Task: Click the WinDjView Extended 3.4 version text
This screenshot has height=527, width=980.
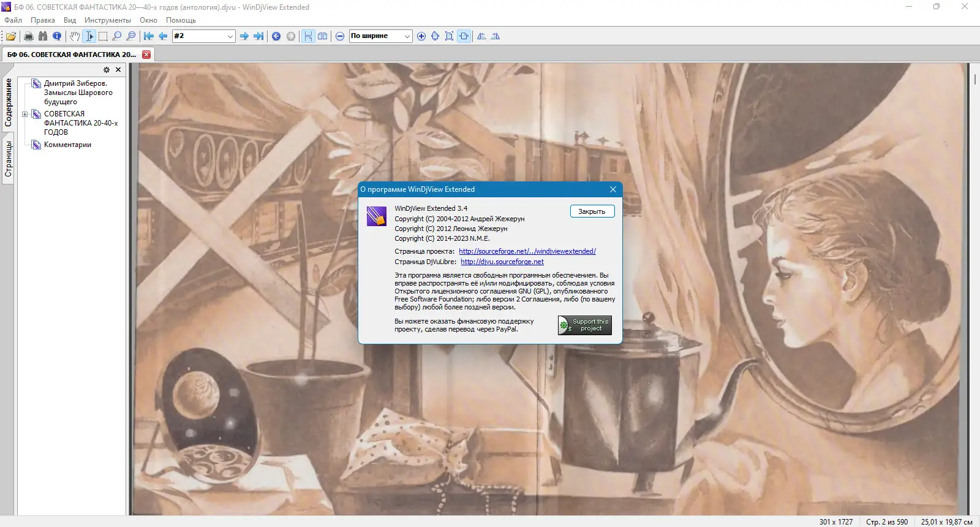Action: click(431, 208)
